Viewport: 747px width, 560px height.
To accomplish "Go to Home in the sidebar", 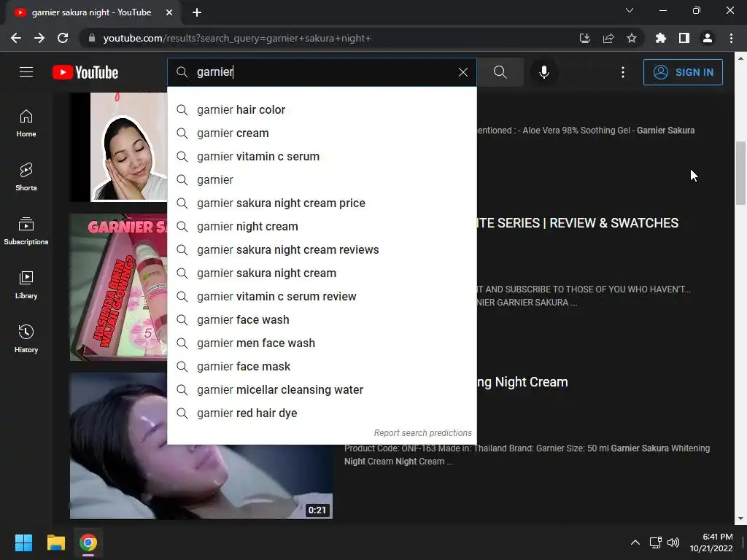I will 26,122.
